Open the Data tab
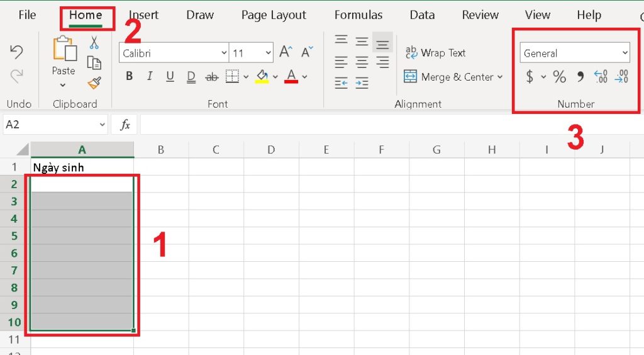 pos(422,15)
